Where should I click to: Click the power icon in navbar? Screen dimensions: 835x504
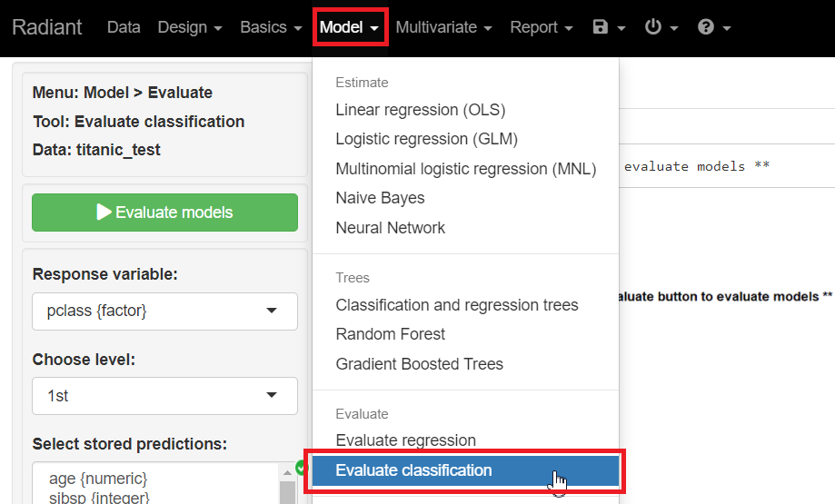click(x=661, y=27)
